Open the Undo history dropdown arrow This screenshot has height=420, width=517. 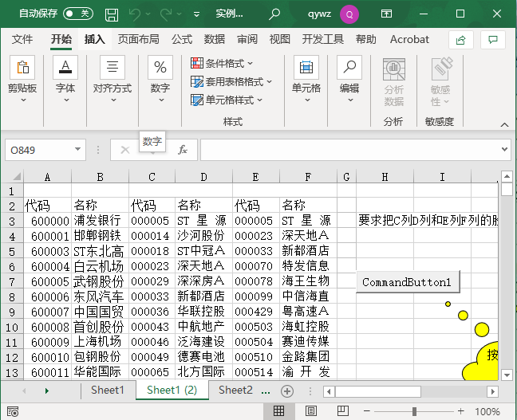pyautogui.click(x=148, y=14)
